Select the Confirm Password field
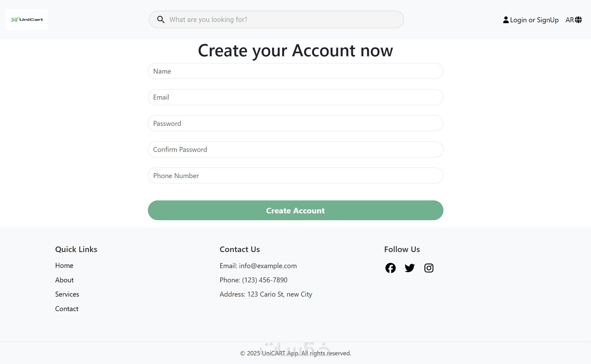 [x=295, y=149]
